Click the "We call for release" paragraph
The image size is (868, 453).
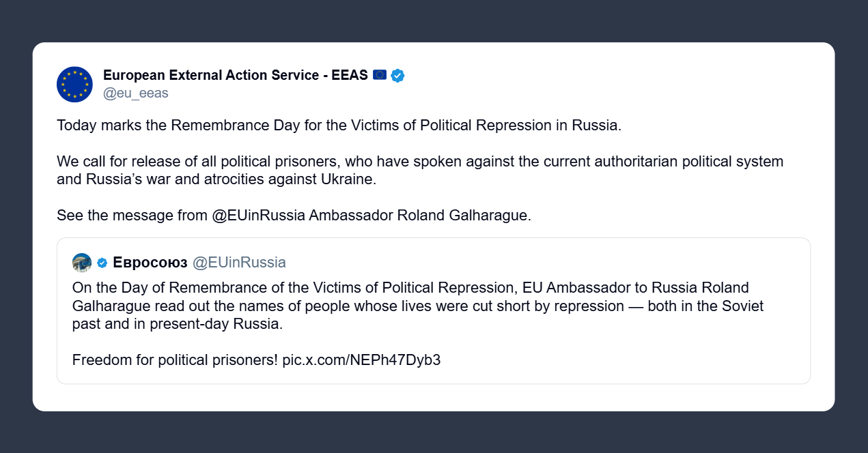tap(419, 171)
